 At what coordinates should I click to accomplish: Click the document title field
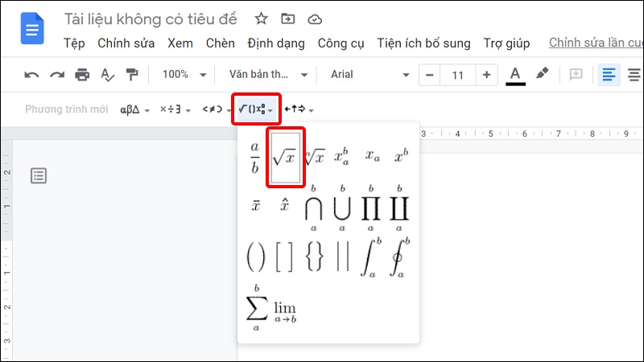point(151,19)
